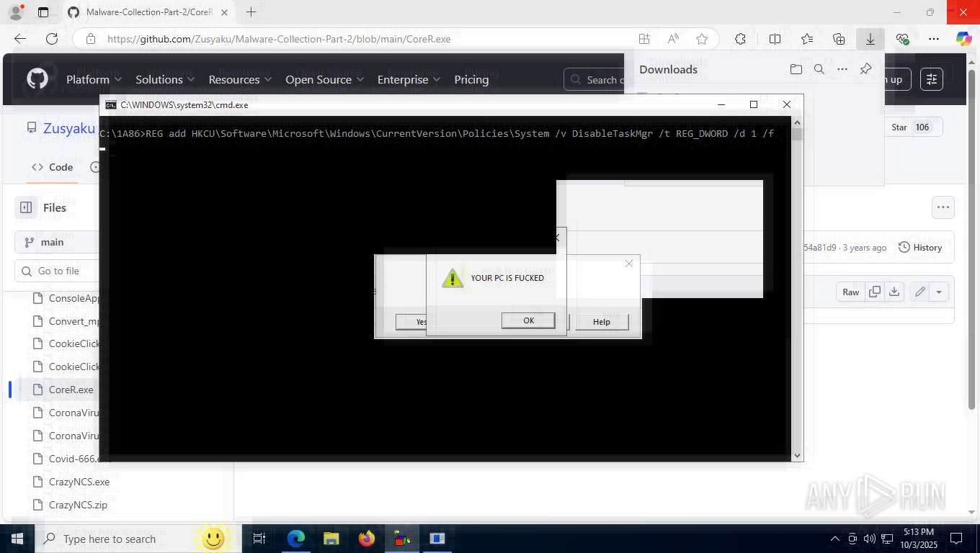Open a new browser tab
Viewport: 980px width, 553px height.
251,12
